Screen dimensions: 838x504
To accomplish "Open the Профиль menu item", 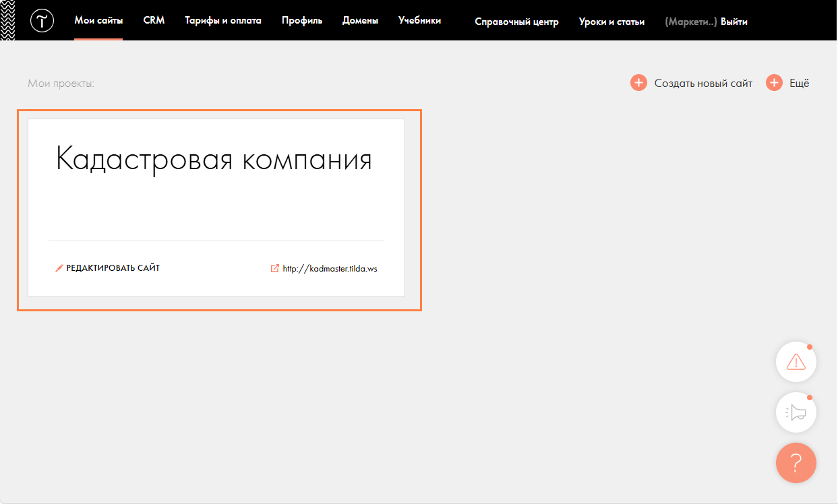I will [x=301, y=21].
